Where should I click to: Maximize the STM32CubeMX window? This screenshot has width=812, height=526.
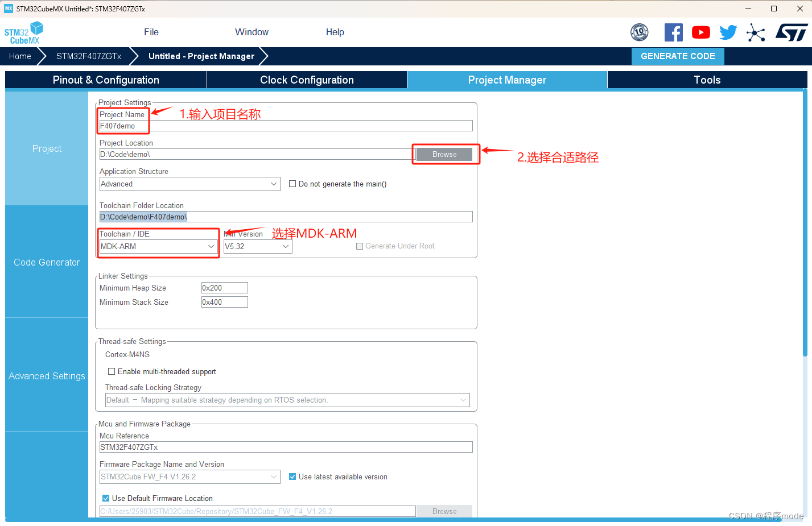click(774, 9)
